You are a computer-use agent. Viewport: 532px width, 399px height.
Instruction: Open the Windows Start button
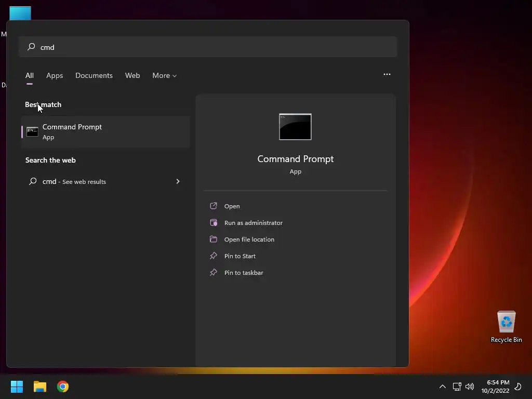[17, 387]
